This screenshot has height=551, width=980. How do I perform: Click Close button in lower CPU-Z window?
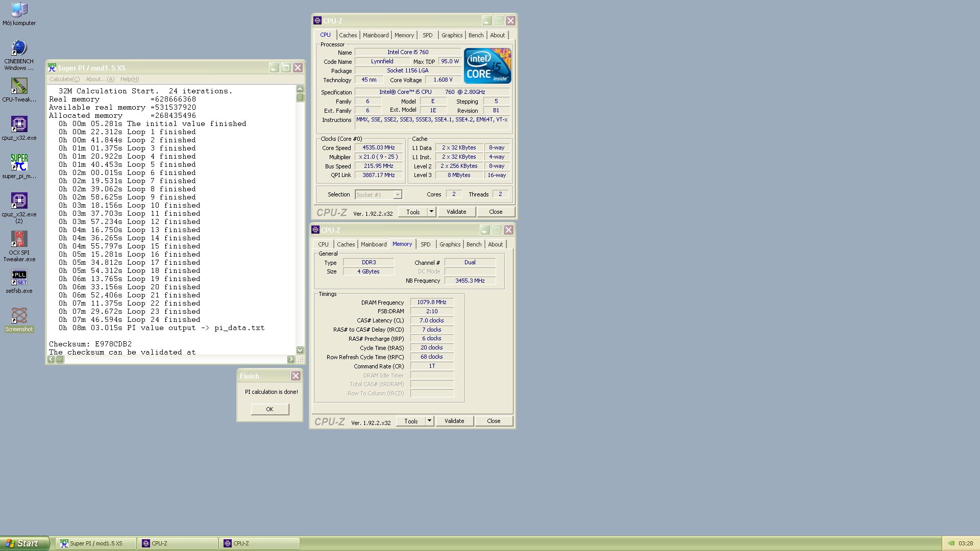[x=494, y=421]
